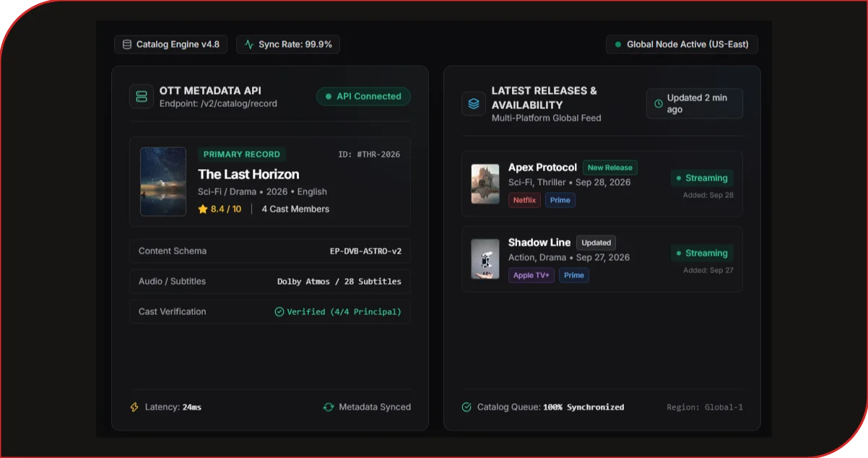The height and width of the screenshot is (458, 868).
Task: Click the Global Node Active (US-East) badge
Action: 682,45
